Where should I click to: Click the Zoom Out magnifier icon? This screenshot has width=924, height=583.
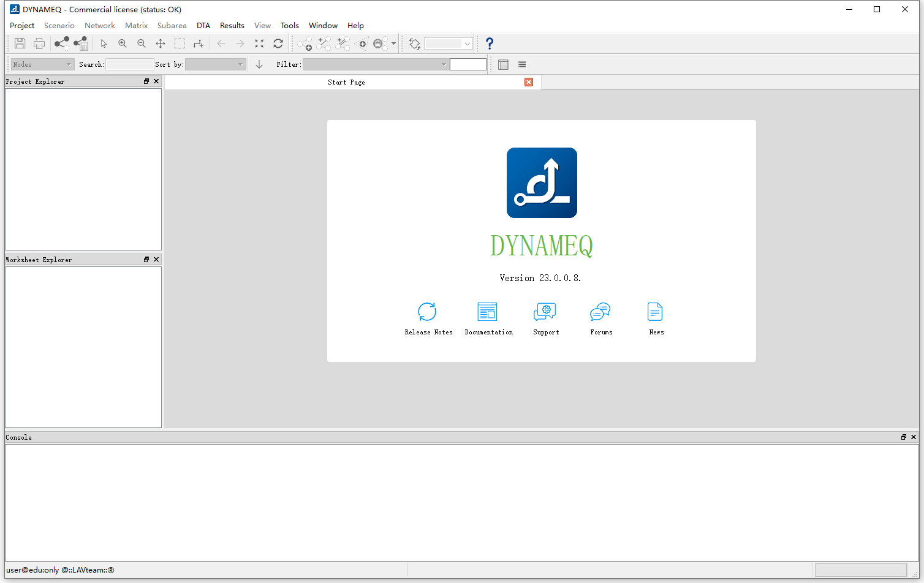point(142,43)
